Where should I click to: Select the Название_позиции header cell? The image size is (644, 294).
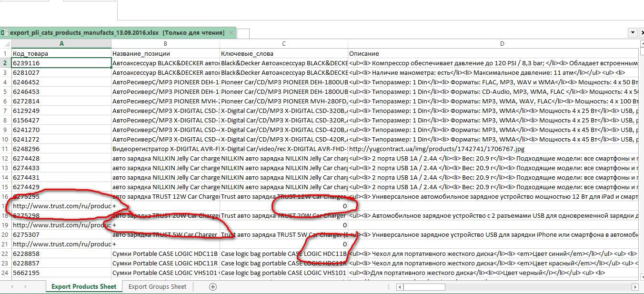[x=165, y=53]
